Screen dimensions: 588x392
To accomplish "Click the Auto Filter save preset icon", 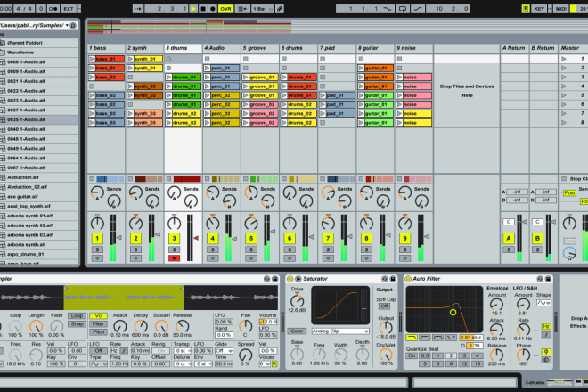I will pyautogui.click(x=548, y=279).
